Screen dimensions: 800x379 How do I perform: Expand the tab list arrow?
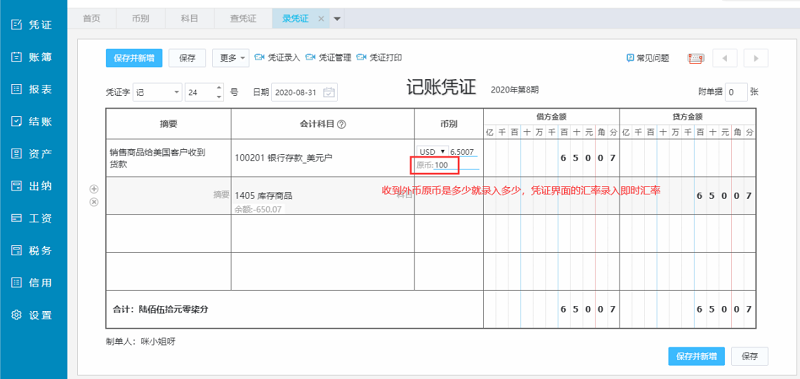click(337, 19)
